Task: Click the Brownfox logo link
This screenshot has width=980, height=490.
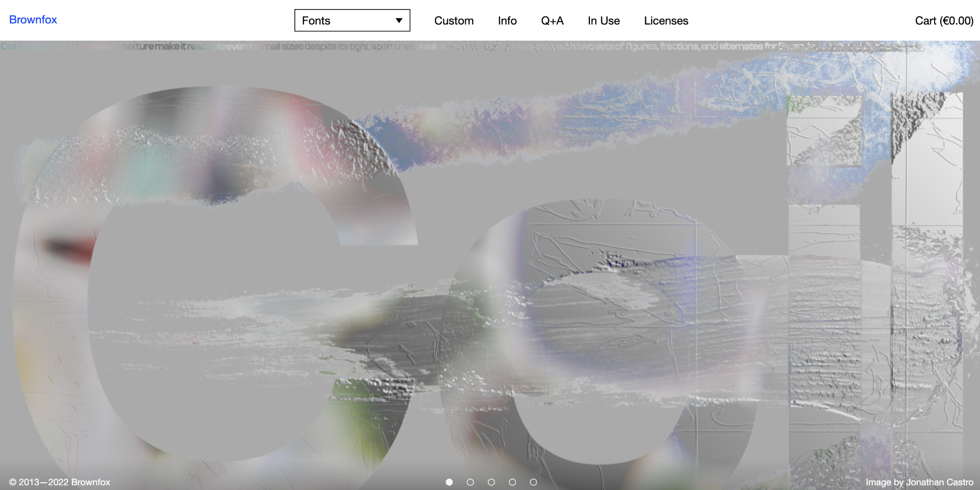Action: click(33, 20)
